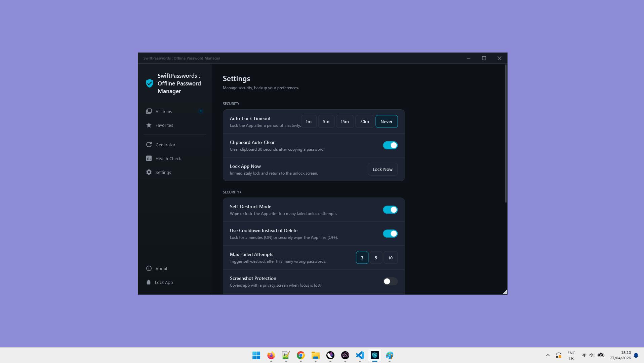Open the notifications bell icon
644x363 pixels.
coord(636,355)
